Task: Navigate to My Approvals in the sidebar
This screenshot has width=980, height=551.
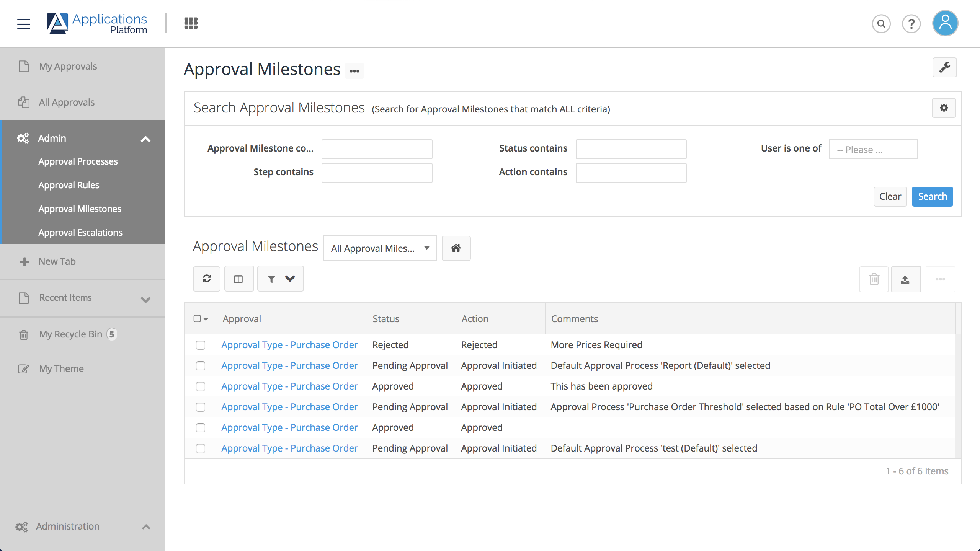Action: click(67, 66)
